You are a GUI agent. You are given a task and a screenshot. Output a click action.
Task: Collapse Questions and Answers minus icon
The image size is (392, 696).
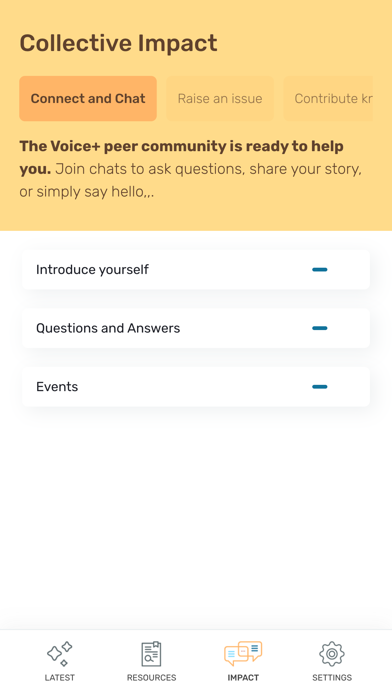pyautogui.click(x=320, y=328)
